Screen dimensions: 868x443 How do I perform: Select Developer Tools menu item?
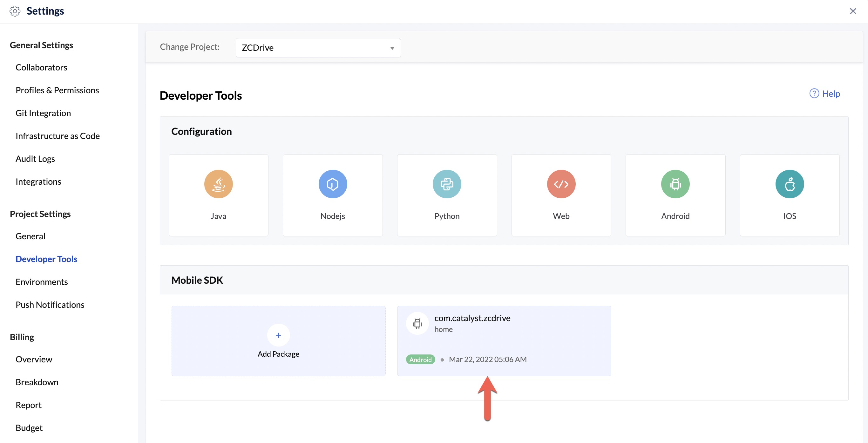point(46,258)
